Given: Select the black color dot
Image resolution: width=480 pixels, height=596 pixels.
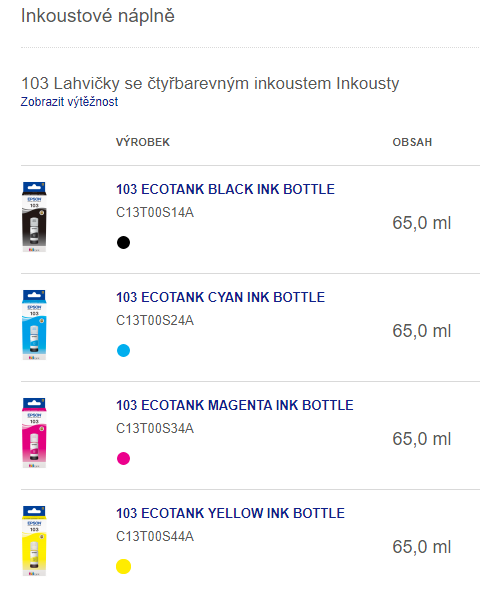Looking at the screenshot, I should (x=123, y=242).
